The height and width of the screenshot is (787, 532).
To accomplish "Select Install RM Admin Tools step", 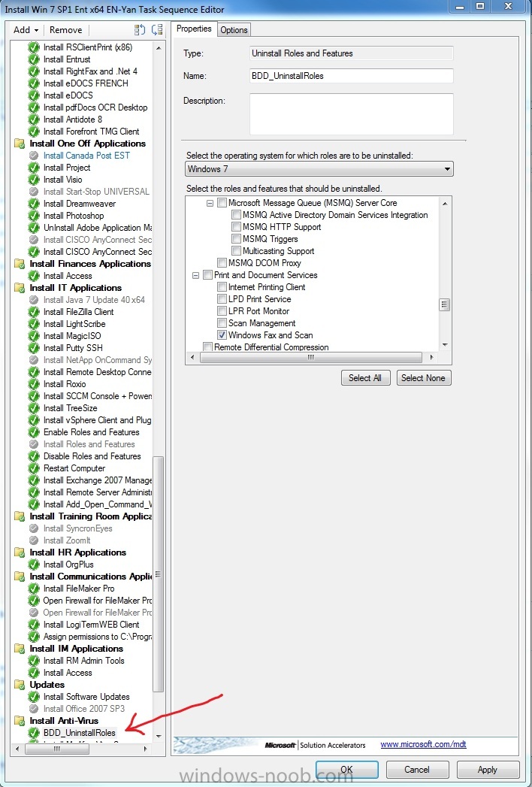I will coord(84,661).
